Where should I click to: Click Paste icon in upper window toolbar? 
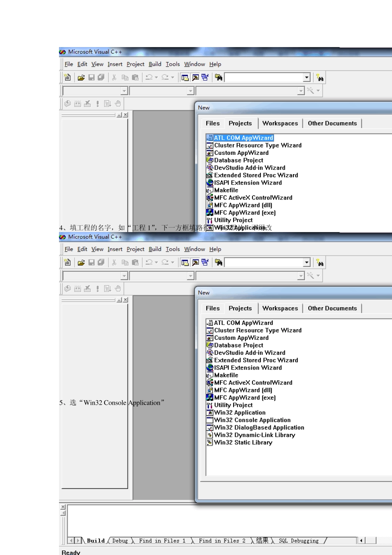pos(135,77)
